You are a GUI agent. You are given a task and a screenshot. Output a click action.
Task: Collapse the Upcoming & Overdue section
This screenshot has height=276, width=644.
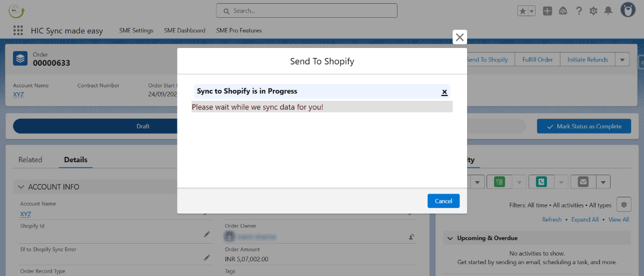(x=449, y=238)
